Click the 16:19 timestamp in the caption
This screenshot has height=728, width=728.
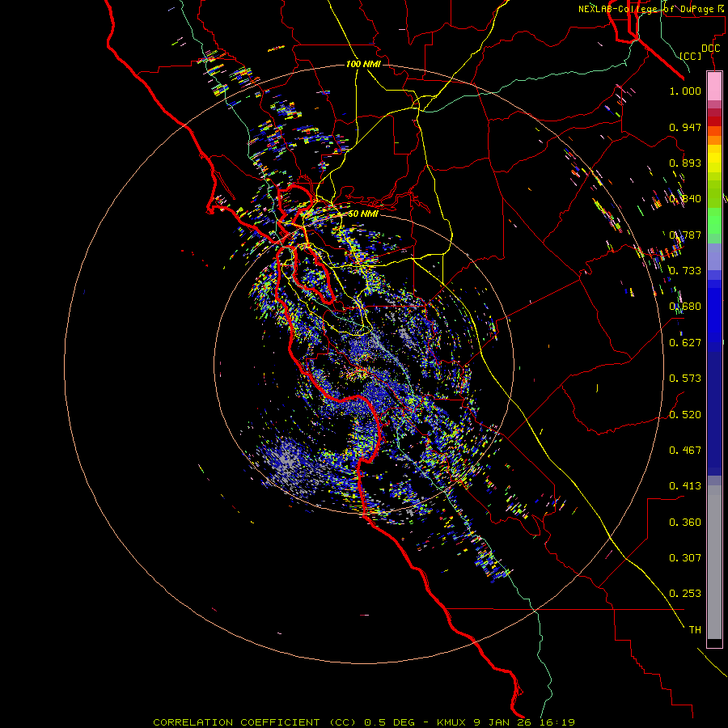(558, 722)
